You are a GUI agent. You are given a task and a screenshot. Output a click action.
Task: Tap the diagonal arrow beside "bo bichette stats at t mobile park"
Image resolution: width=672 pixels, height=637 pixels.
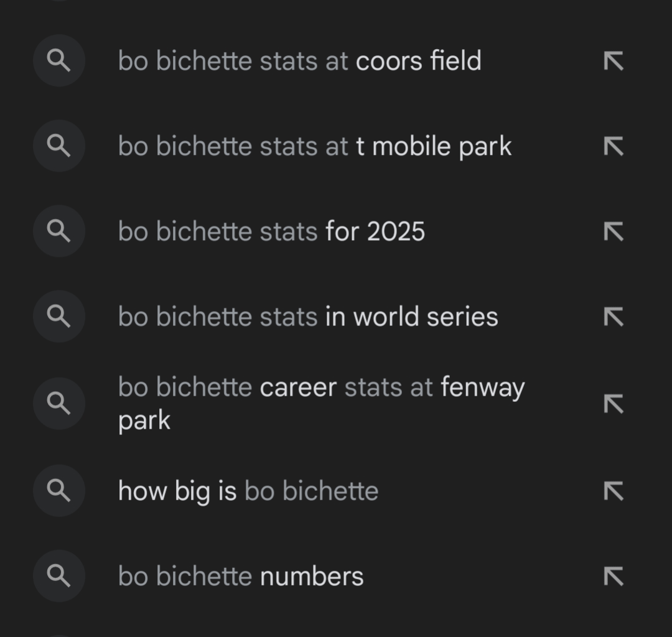point(613,146)
